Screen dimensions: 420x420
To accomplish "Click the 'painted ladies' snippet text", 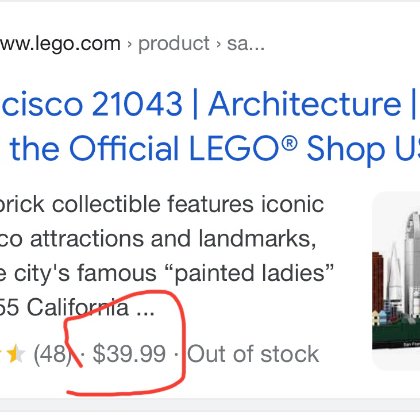I will point(253,273).
